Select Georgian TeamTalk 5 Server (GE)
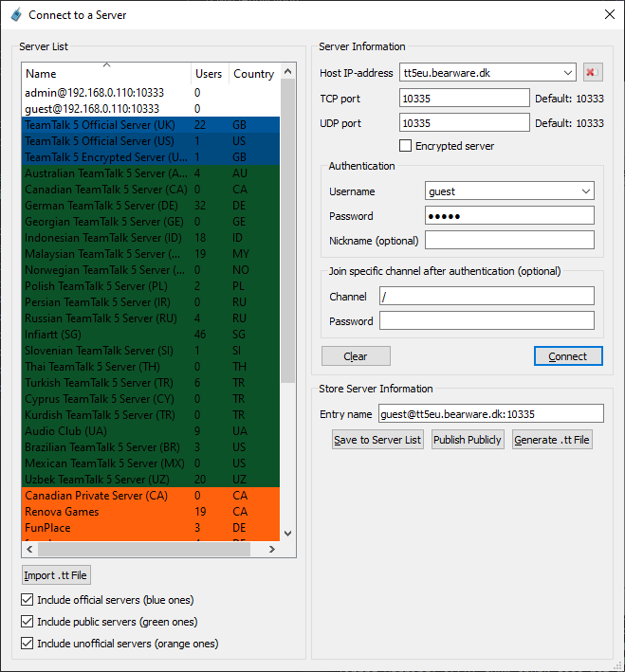The height and width of the screenshot is (672, 625). pos(151,222)
